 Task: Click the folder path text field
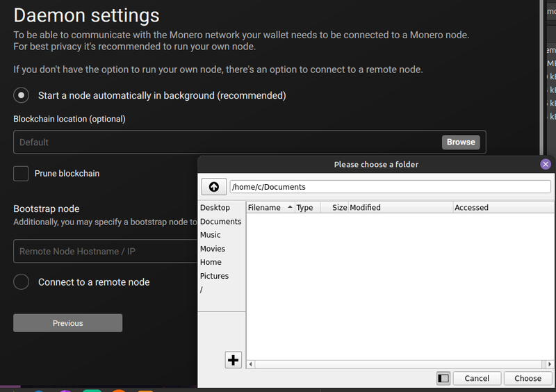tap(389, 187)
